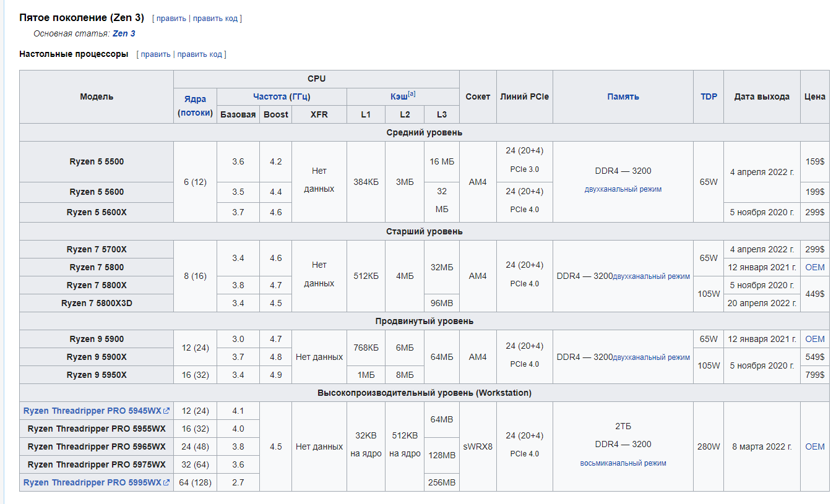This screenshot has width=836, height=504.
Task: Select the Ryzen 5 5600X model cell
Action: click(x=97, y=212)
